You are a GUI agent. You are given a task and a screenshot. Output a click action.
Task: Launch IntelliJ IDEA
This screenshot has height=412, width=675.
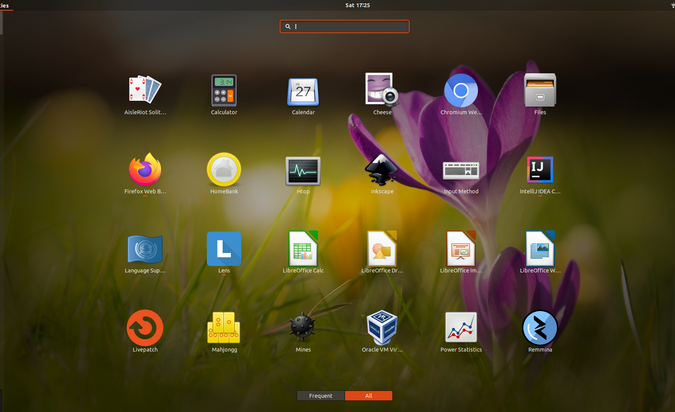[x=540, y=169]
